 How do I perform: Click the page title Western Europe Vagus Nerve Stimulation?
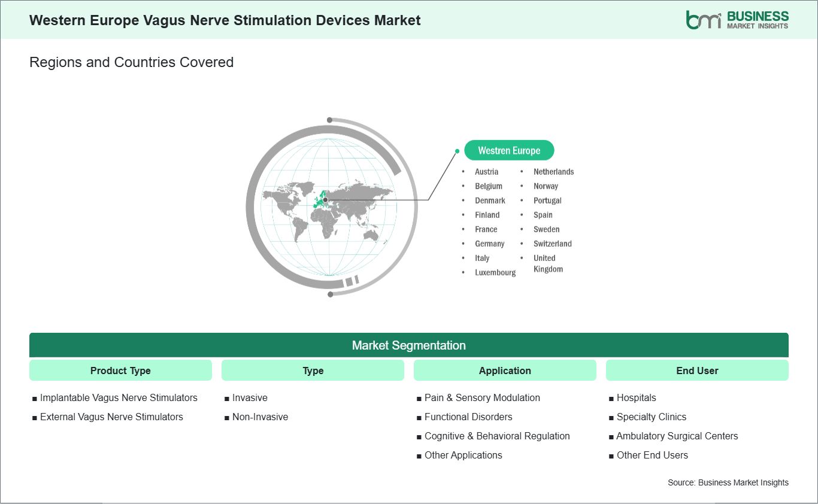click(x=225, y=20)
